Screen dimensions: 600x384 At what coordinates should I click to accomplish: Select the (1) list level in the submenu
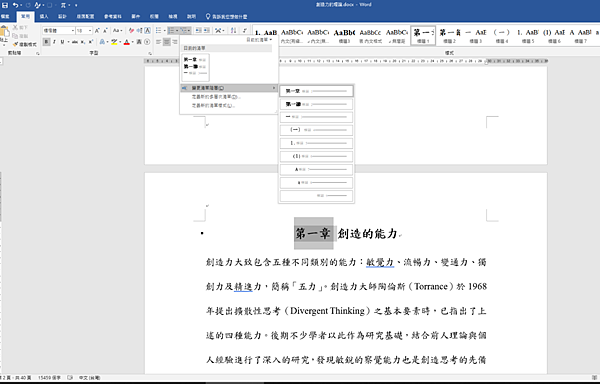coord(316,156)
